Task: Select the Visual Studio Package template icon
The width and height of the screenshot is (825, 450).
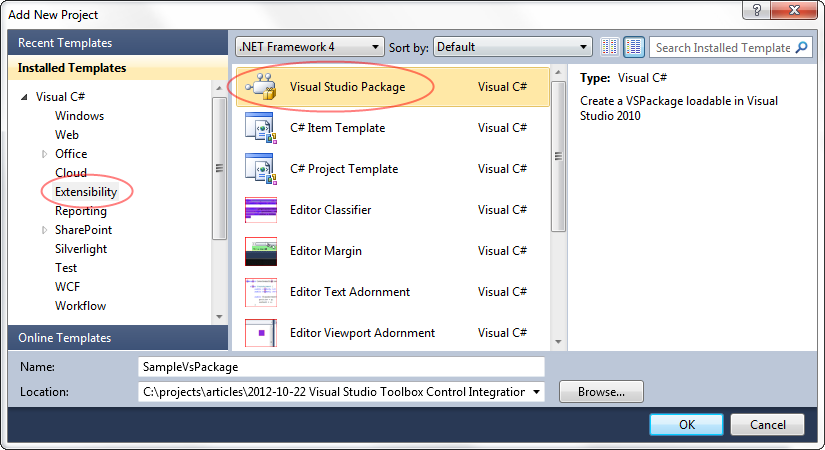Action: [261, 87]
